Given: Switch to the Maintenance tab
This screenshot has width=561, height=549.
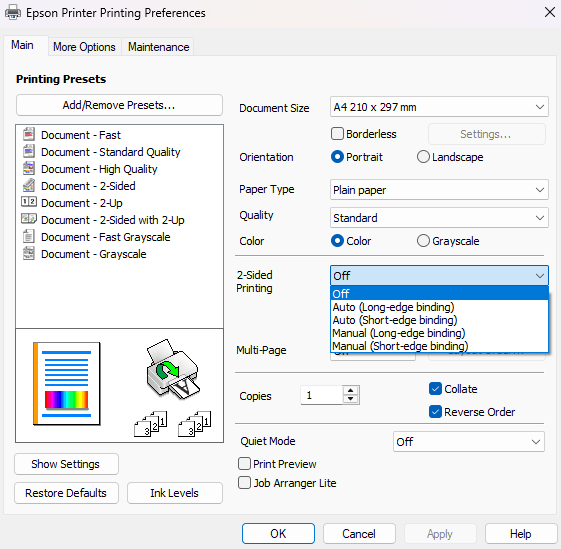Looking at the screenshot, I should coord(158,47).
